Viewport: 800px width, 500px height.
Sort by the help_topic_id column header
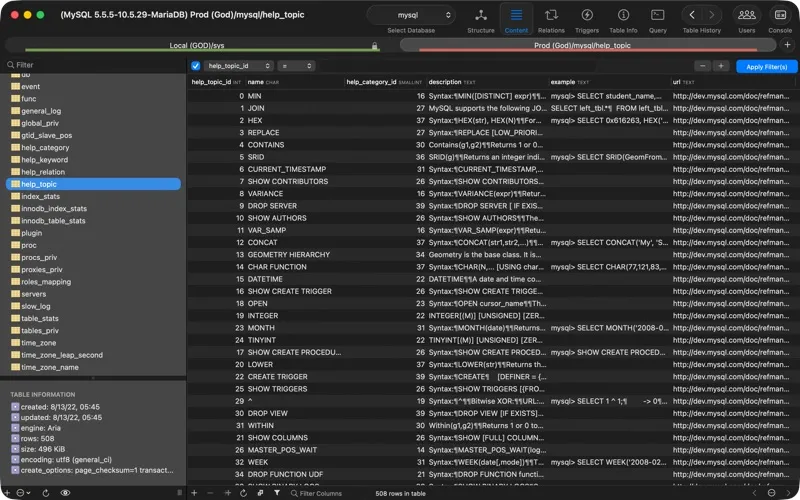[x=216, y=82]
